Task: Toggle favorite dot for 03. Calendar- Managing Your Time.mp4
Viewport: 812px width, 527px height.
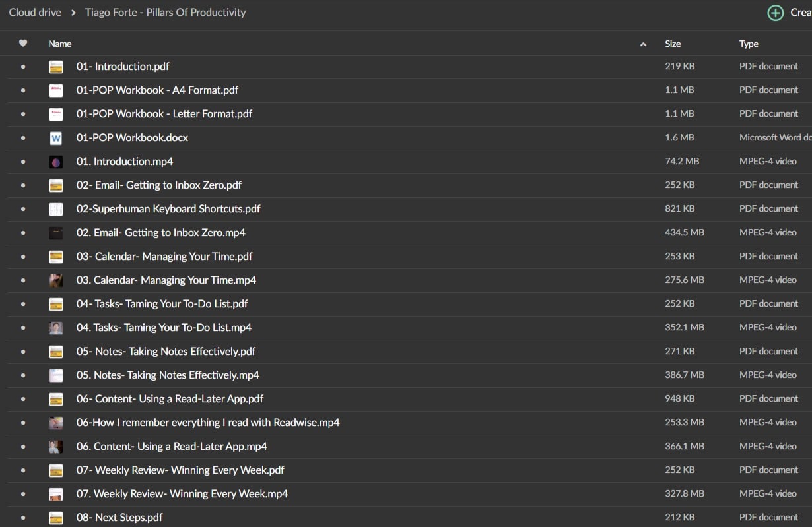Action: click(x=23, y=280)
